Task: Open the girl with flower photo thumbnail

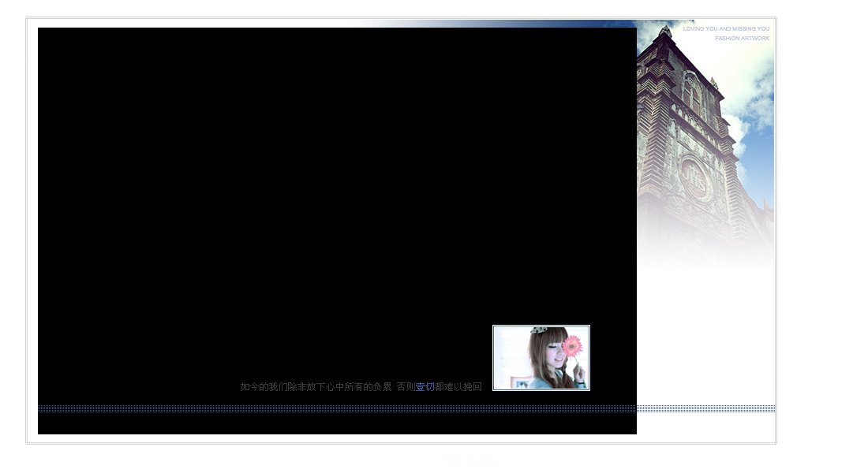Action: point(541,358)
